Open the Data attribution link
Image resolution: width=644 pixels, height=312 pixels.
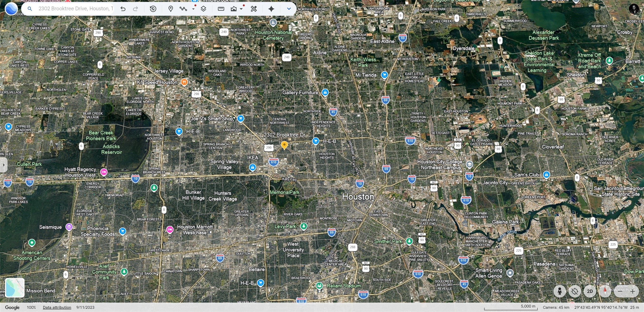coord(57,307)
